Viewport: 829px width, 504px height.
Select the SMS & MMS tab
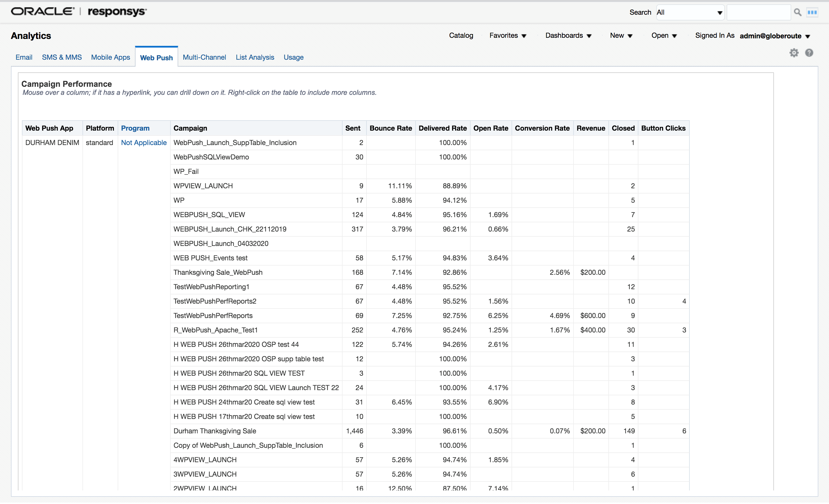(x=62, y=57)
